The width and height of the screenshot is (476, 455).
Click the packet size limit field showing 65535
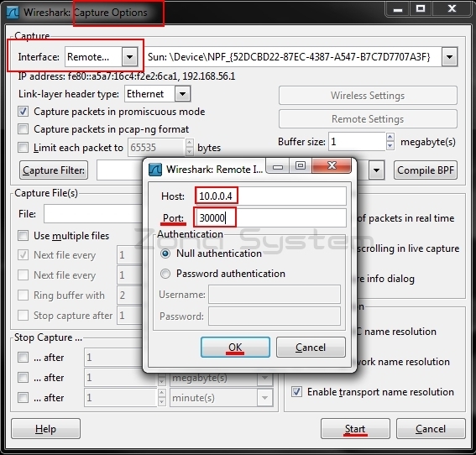[x=156, y=148]
